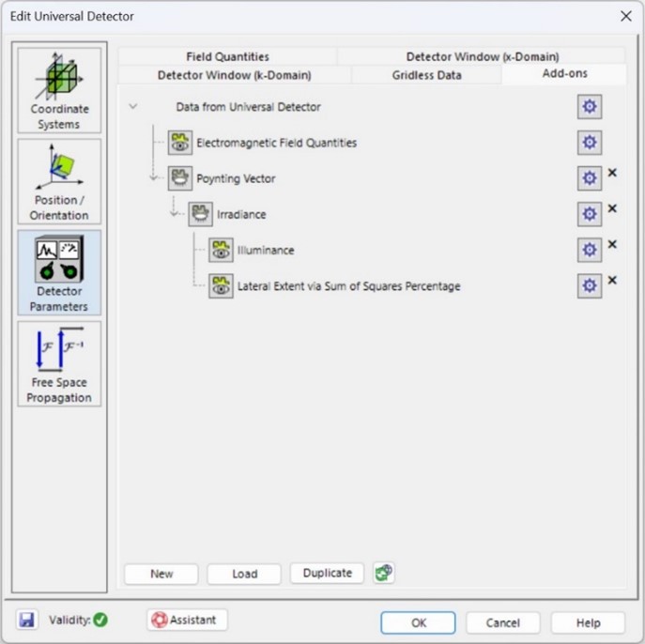
Task: Collapse the Data from Universal Detector tree
Action: 133,106
